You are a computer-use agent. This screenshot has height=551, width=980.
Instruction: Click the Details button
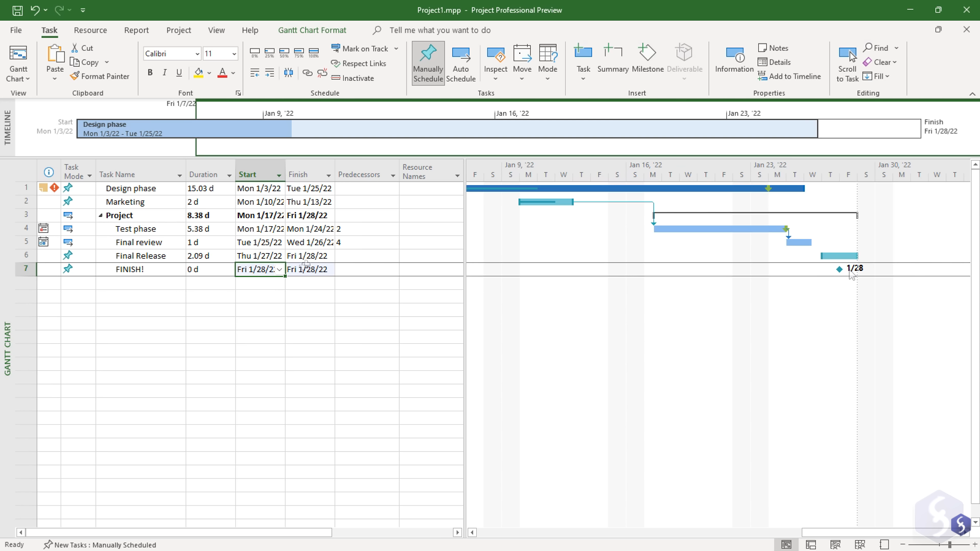(774, 62)
